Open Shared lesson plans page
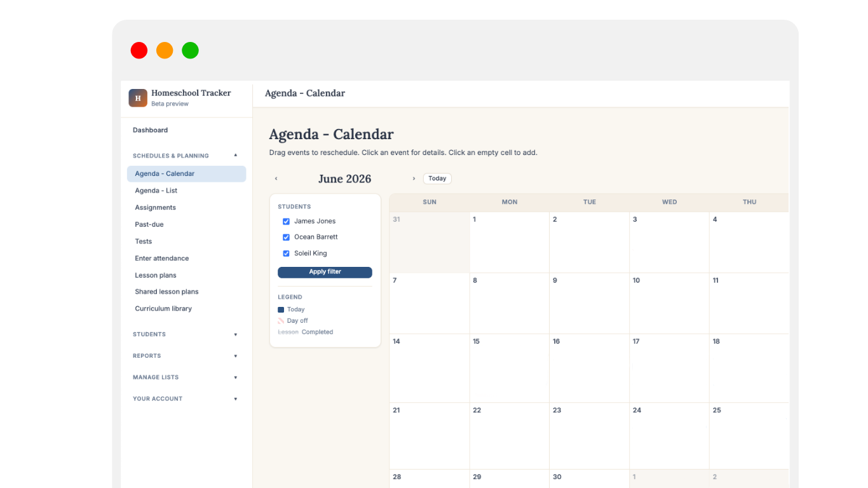 (187, 292)
